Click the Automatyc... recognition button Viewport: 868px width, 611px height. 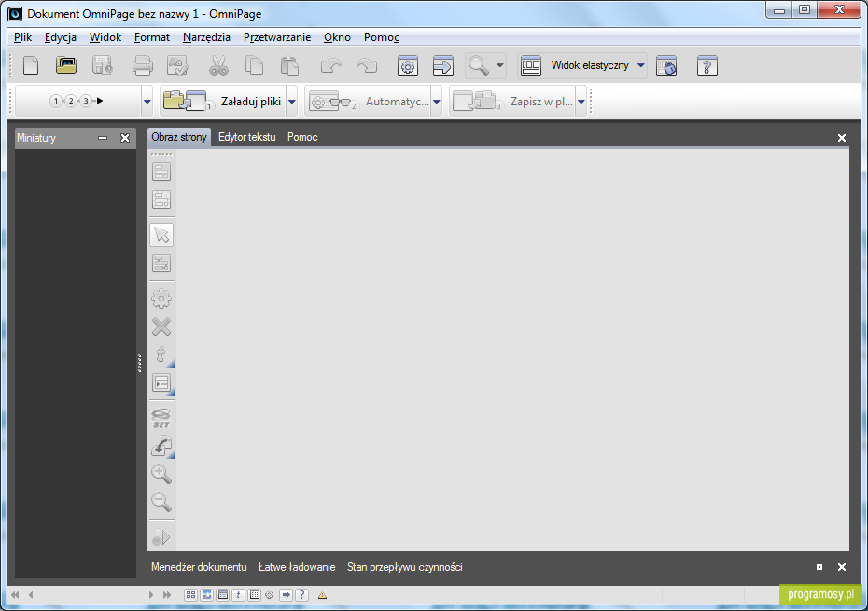[368, 102]
